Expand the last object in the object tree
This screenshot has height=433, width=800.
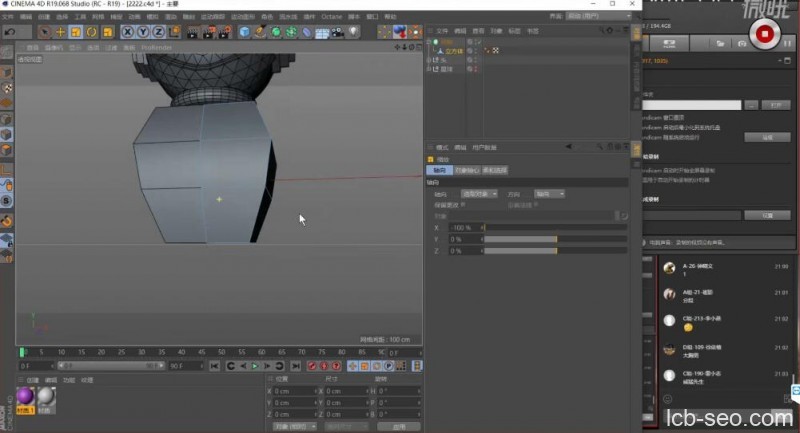pyautogui.click(x=429, y=69)
